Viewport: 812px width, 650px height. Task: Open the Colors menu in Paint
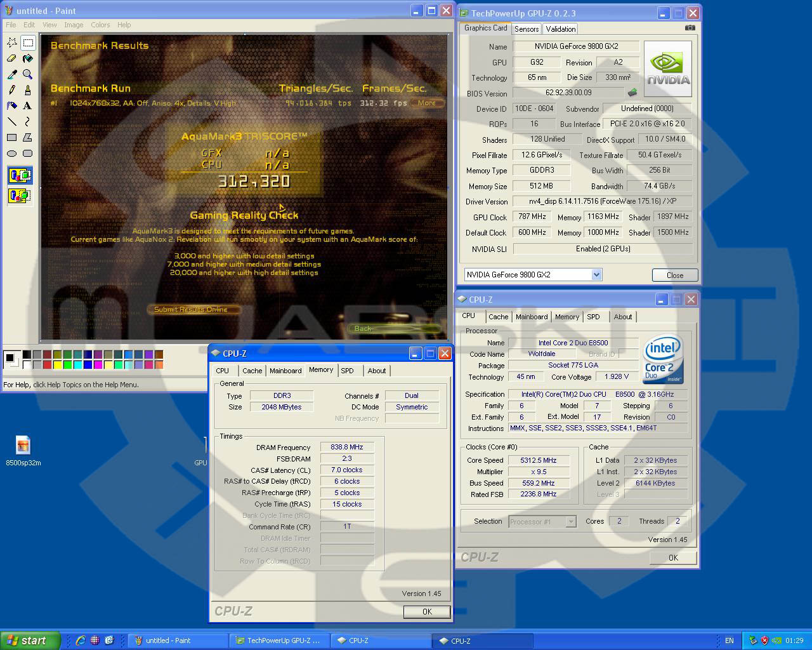point(100,25)
